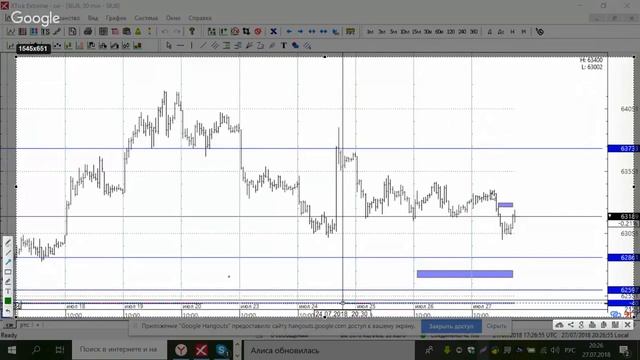Click the blue left arrow chart button
This screenshot has width=640, height=360.
point(289,31)
